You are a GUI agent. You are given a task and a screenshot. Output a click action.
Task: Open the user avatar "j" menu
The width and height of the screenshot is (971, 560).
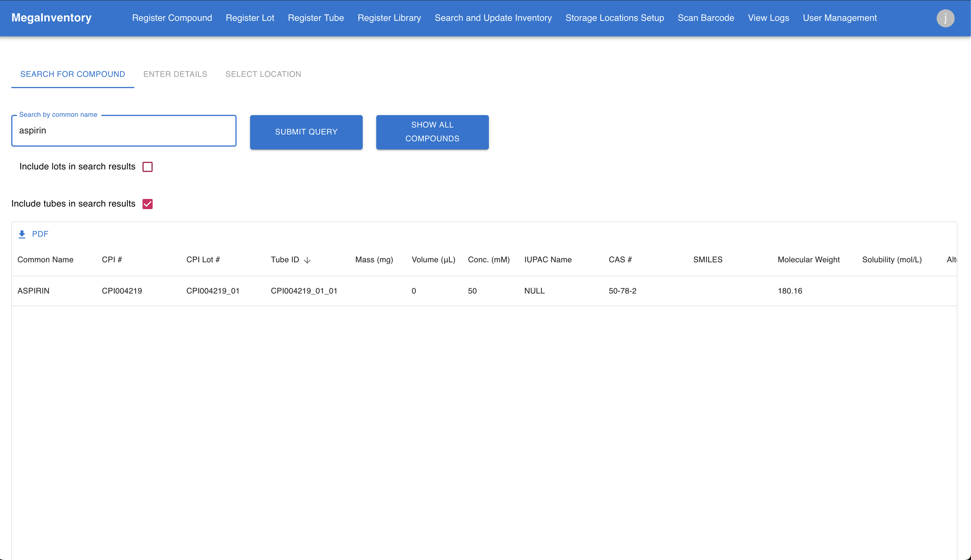click(945, 18)
